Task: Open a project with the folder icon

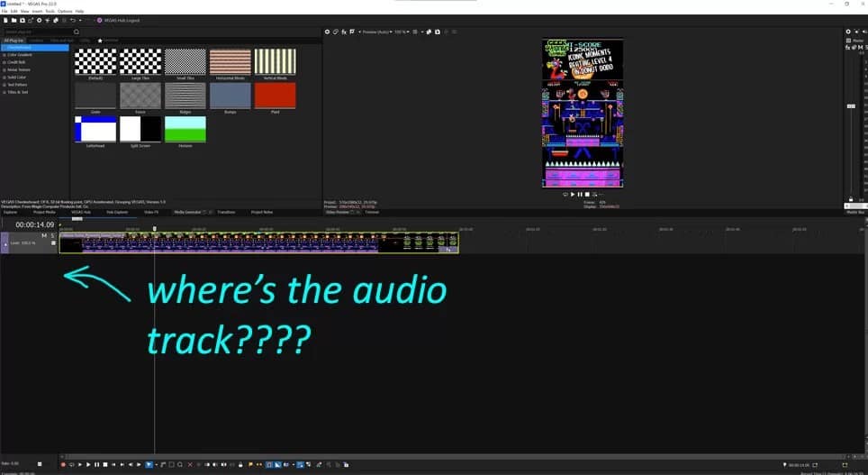Action: coord(14,21)
